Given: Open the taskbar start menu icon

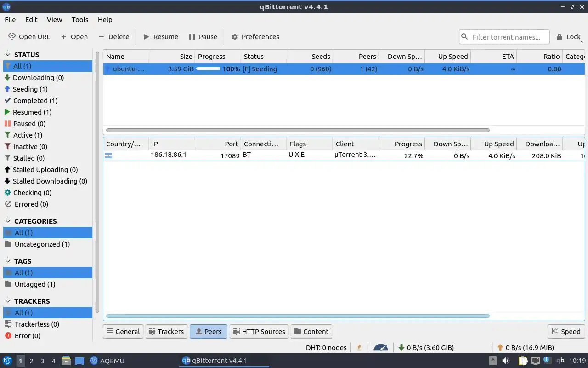Looking at the screenshot, I should pos(7,361).
